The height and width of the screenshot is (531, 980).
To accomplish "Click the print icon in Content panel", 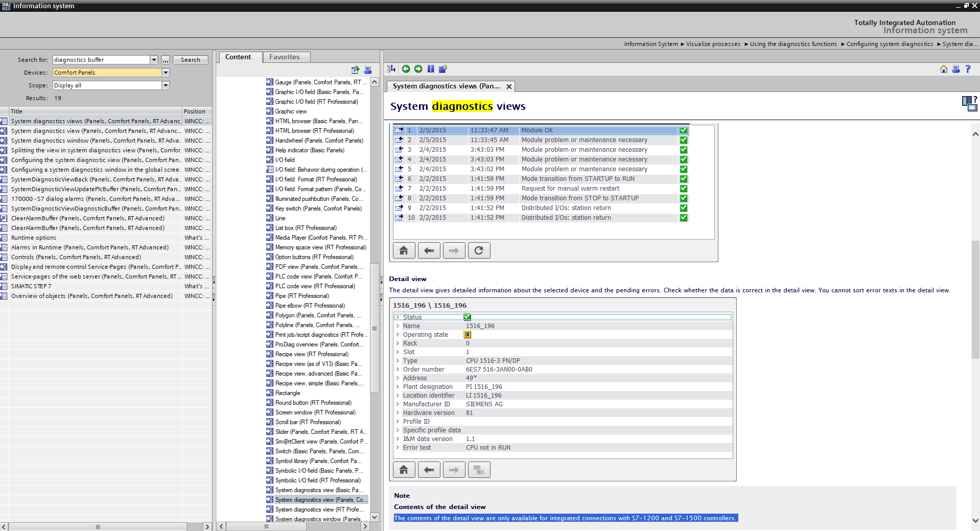I will tap(367, 70).
